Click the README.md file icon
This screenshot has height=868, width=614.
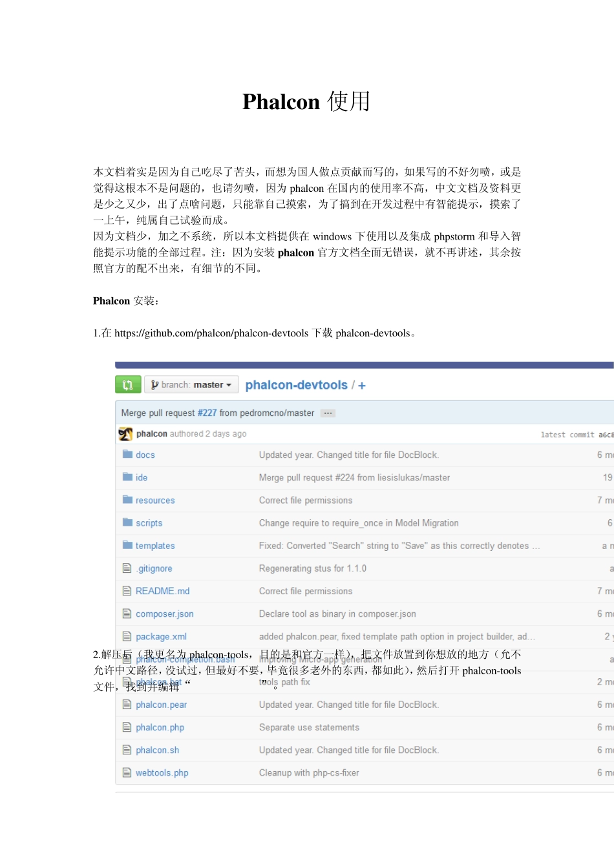(127, 591)
